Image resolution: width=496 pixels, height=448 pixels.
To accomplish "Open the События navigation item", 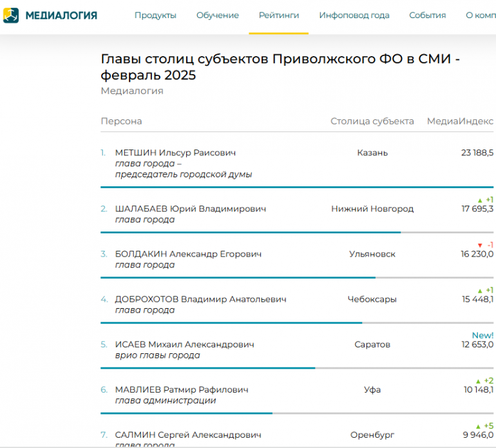I will tap(428, 15).
